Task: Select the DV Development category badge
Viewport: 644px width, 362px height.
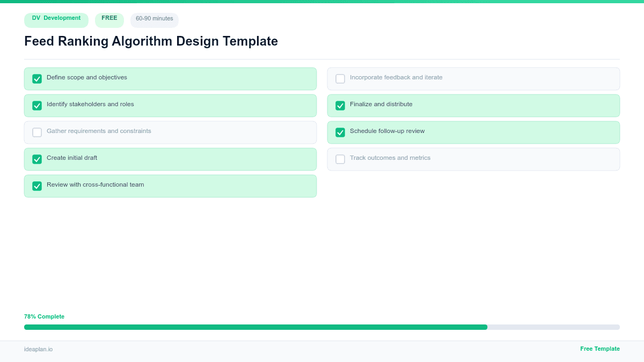Action: tap(56, 20)
